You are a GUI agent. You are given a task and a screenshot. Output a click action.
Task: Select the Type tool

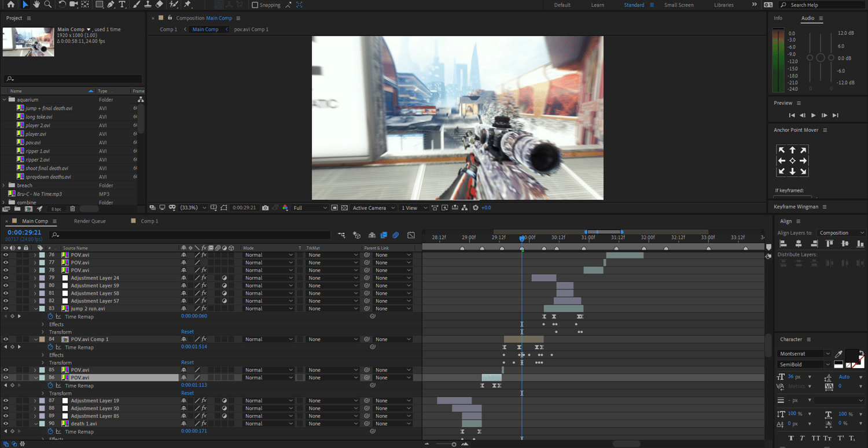[122, 5]
